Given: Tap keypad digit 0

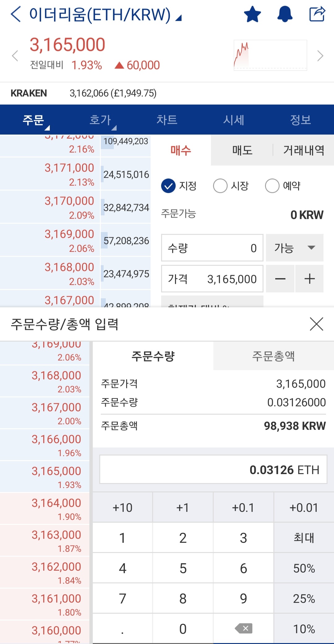Looking at the screenshot, I should pos(183,629).
